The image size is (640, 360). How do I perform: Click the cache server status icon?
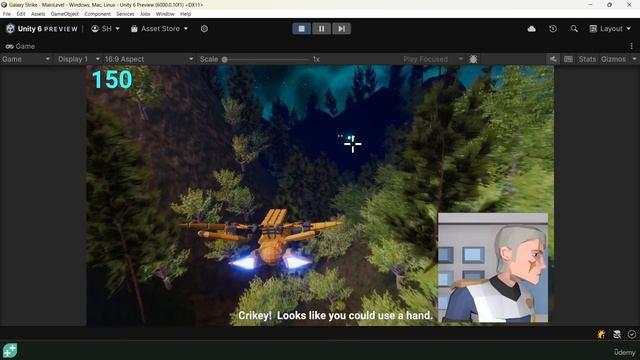point(617,334)
